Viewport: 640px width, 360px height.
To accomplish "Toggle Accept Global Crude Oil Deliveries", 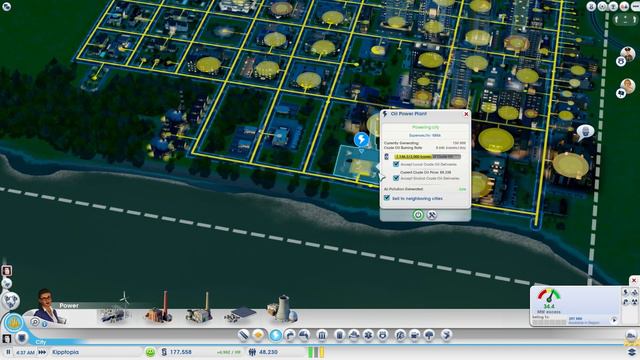I will pyautogui.click(x=396, y=178).
